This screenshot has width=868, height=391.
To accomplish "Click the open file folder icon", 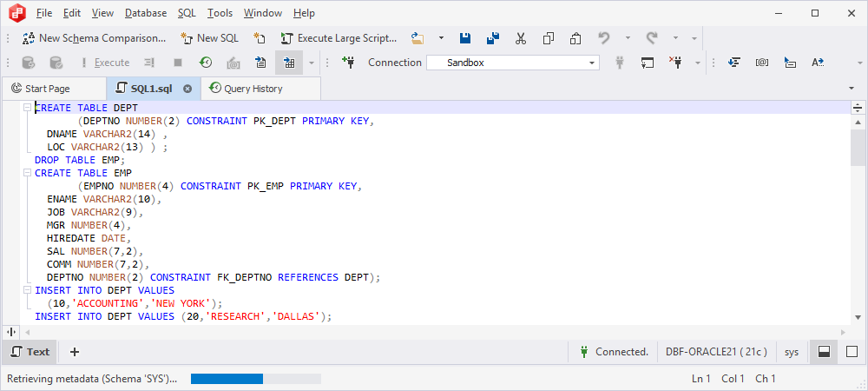I will (417, 38).
